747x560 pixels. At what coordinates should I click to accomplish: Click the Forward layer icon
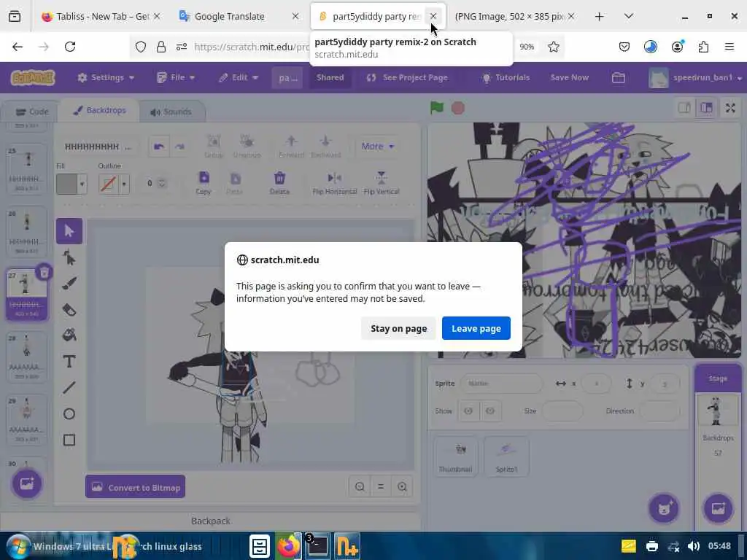(291, 146)
